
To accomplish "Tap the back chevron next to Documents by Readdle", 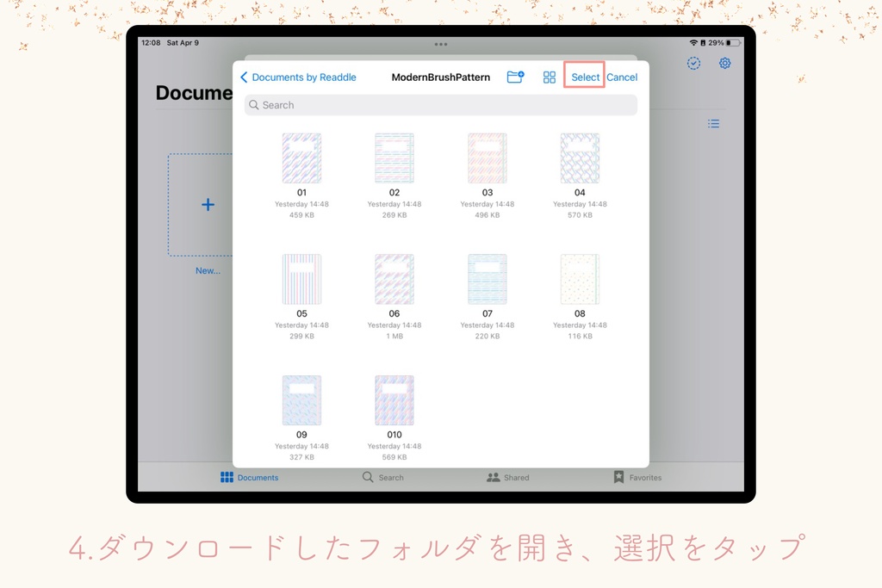I will (244, 77).
